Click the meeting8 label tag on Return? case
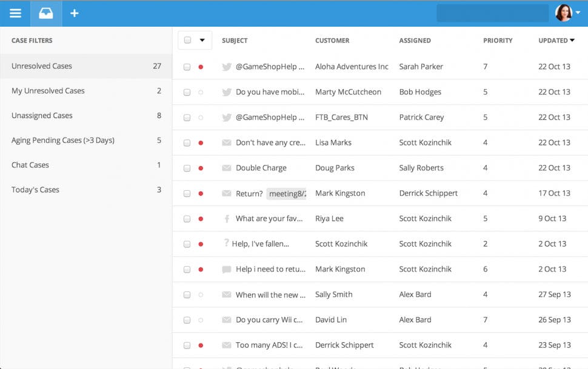Screen dimensions: 588x369 click(x=287, y=193)
